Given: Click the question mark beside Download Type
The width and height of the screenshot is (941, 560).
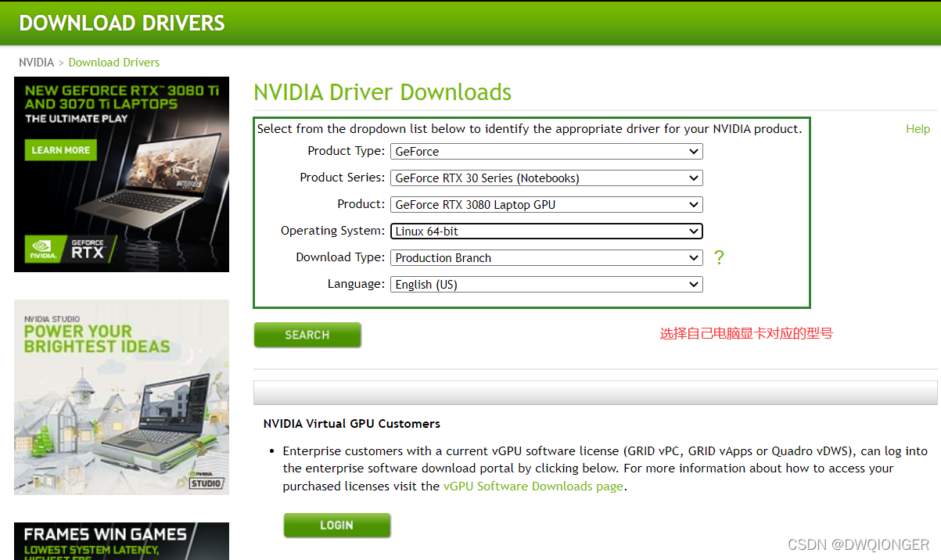Looking at the screenshot, I should 719,257.
